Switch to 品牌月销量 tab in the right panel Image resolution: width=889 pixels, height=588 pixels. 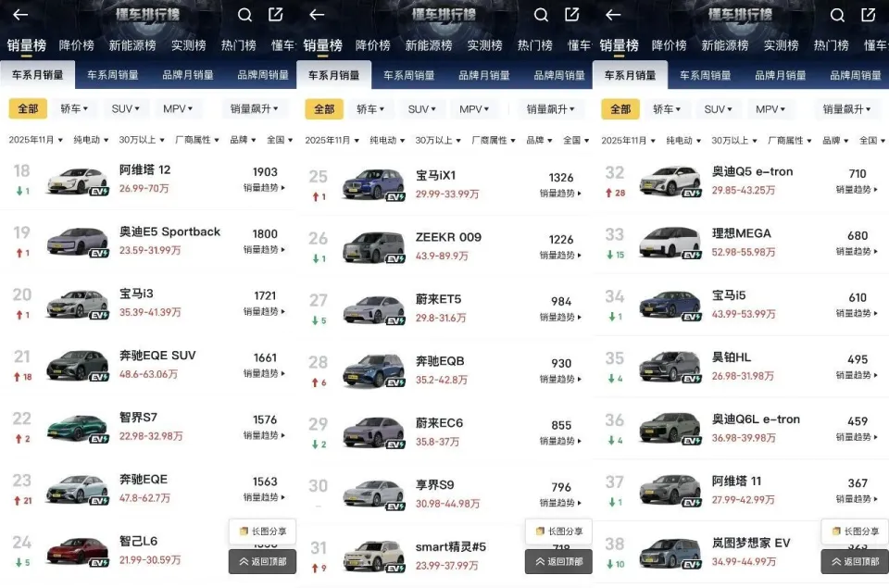coord(780,75)
